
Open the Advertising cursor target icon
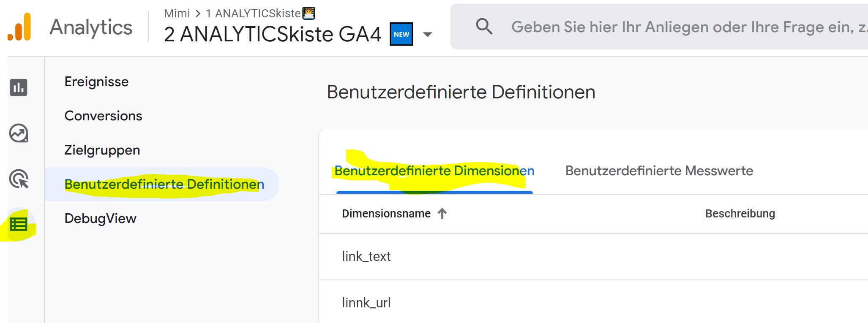tap(19, 179)
